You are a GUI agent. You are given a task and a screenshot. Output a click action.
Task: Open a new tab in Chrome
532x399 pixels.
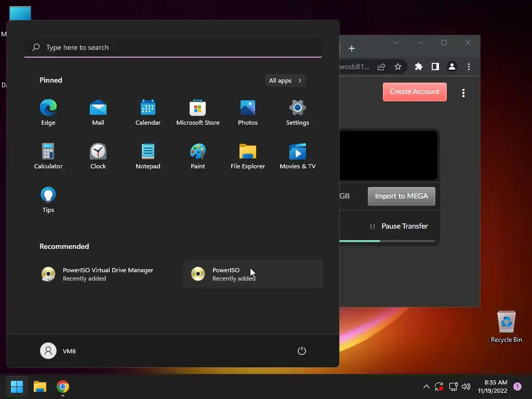coord(352,48)
